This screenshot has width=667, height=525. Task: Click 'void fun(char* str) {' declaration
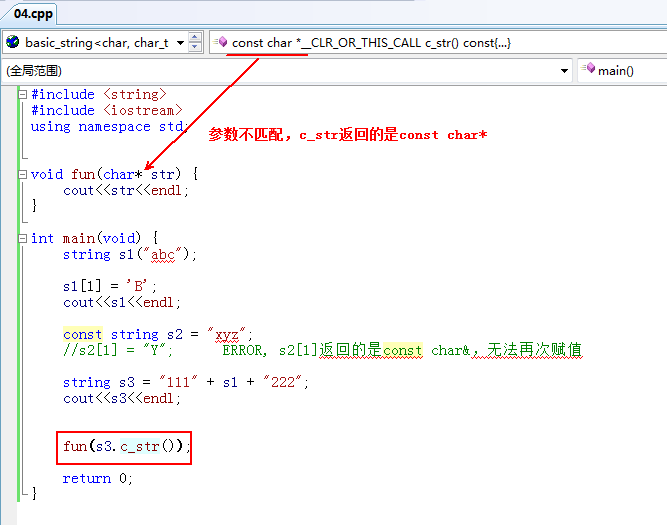(114, 174)
